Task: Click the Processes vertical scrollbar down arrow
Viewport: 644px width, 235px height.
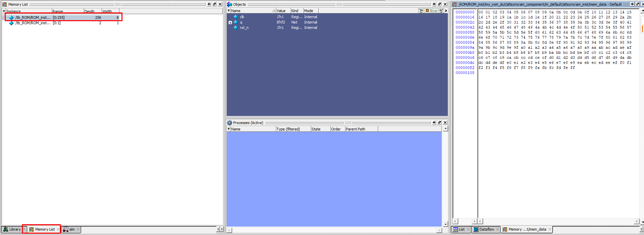Action: pyautogui.click(x=445, y=224)
